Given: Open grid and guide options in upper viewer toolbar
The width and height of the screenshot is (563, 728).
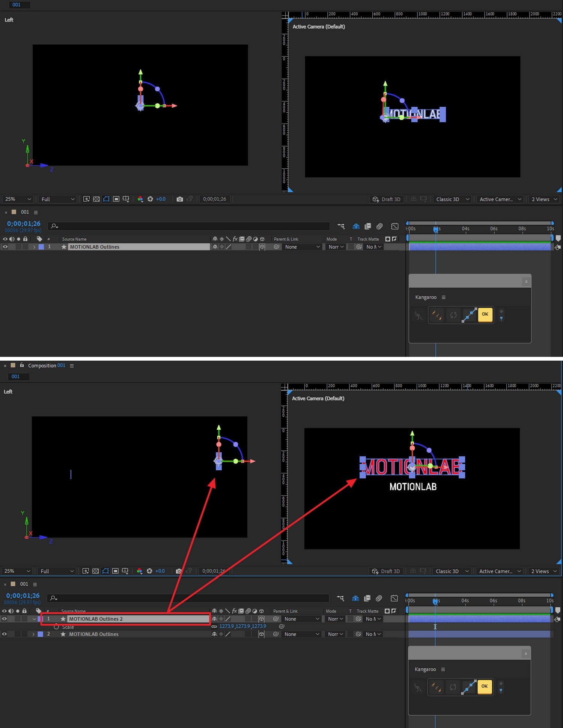Looking at the screenshot, I should point(126,199).
